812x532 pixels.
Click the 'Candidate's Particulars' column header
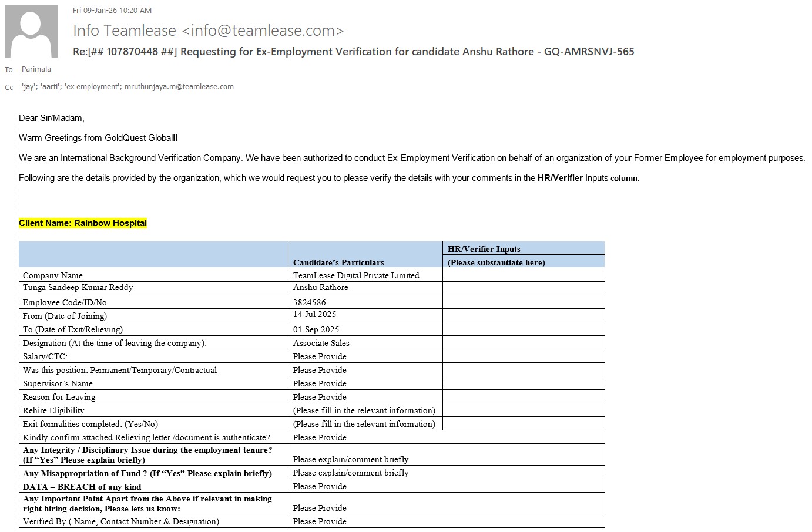click(x=338, y=262)
